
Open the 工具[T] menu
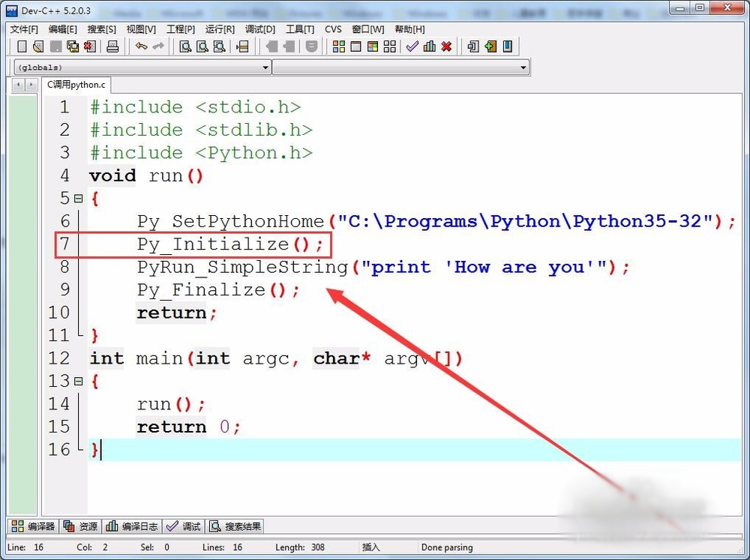click(x=300, y=29)
